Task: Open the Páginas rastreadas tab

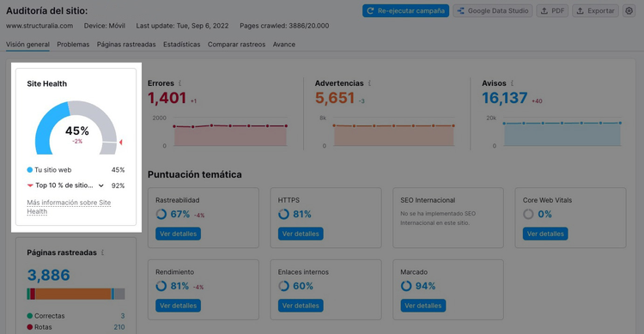Action: point(126,45)
